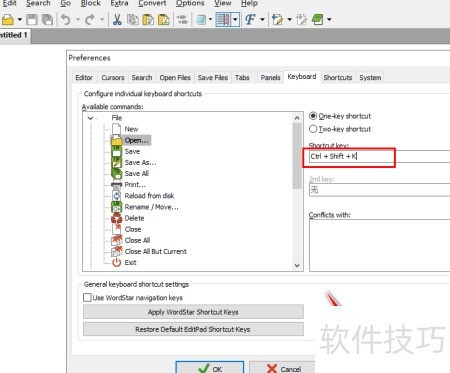Click the scroll up arrow of commands list
Image resolution: width=450 pixels, height=373 pixels.
pyautogui.click(x=297, y=118)
